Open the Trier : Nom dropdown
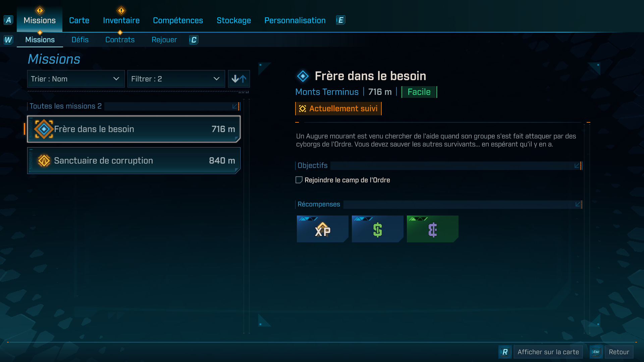Viewport: 644px width, 362px height. coord(76,79)
